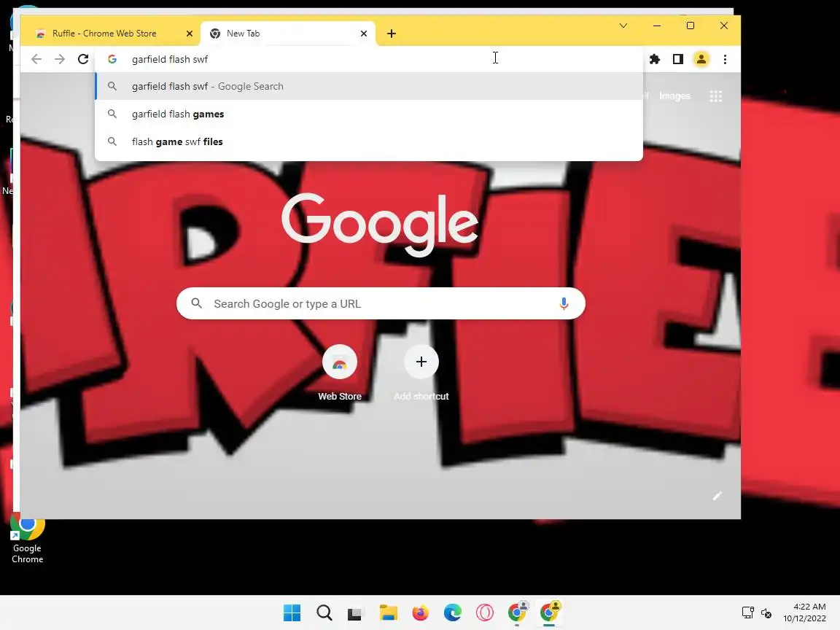The width and height of the screenshot is (840, 630).
Task: Switch to first Chrome taskbar icon
Action: point(518,612)
